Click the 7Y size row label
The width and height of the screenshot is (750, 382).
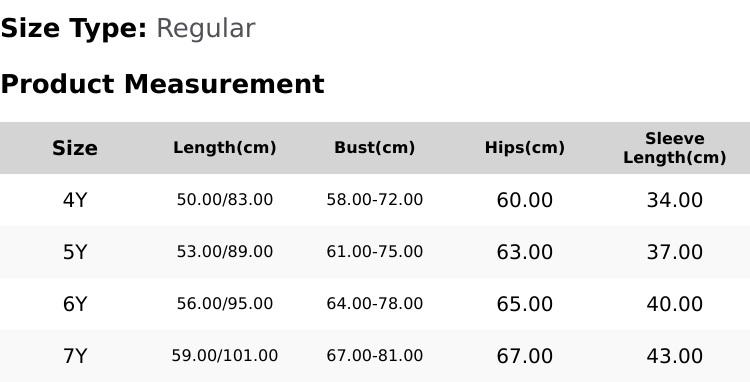[x=75, y=356]
